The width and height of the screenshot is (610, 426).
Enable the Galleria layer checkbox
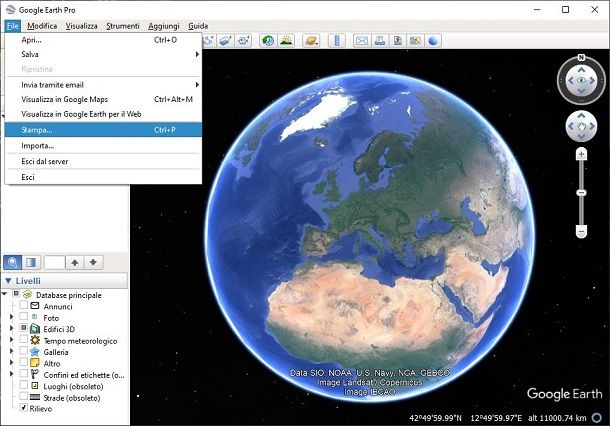point(24,350)
